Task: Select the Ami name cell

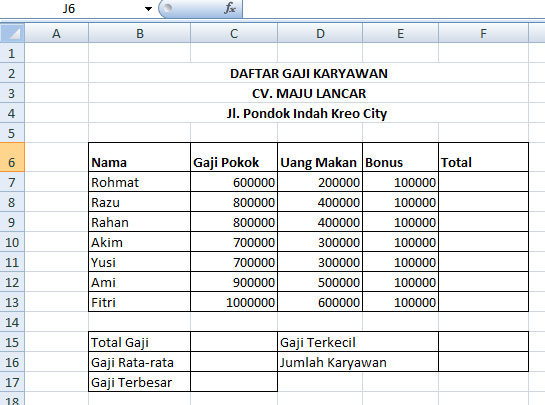Action: click(x=139, y=282)
